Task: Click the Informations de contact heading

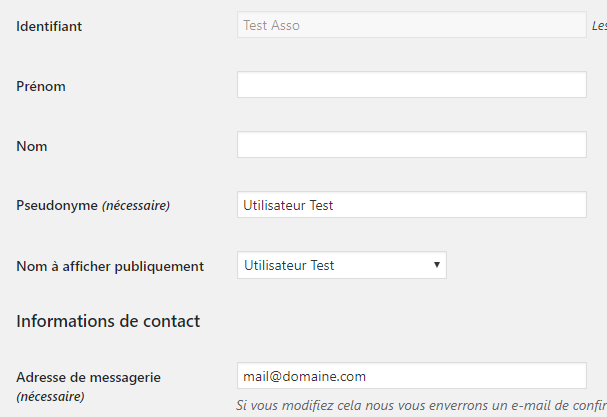Action: click(x=108, y=321)
